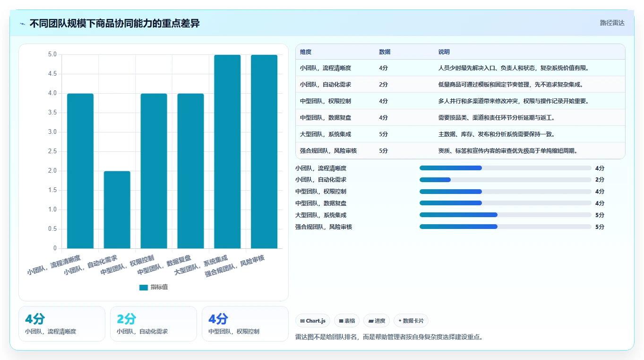Select the Chart.js chip
The image size is (644, 360).
[x=313, y=321]
